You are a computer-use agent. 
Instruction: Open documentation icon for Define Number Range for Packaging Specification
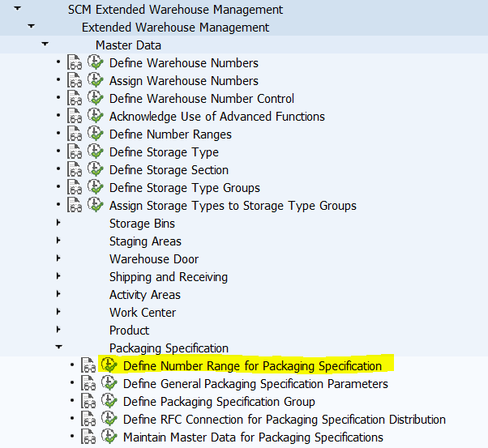pyautogui.click(x=88, y=365)
